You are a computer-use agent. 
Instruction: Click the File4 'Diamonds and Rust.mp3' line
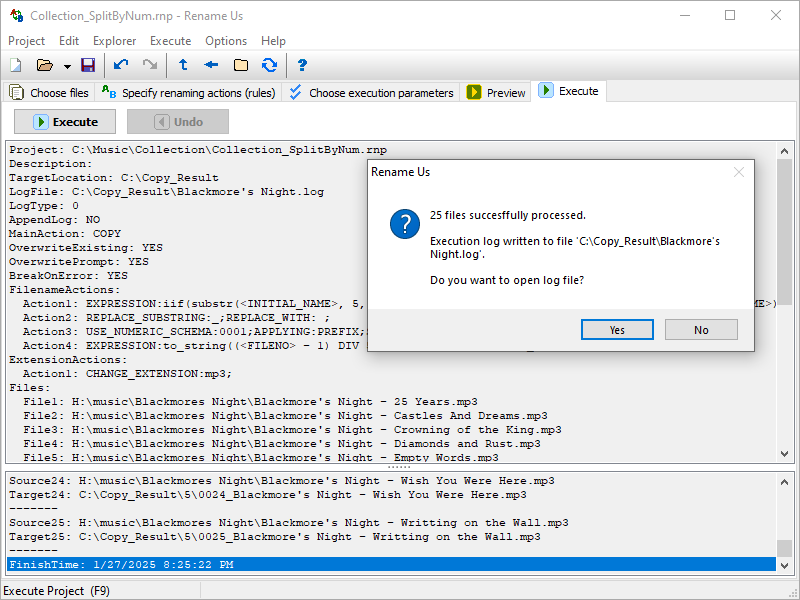(x=282, y=443)
